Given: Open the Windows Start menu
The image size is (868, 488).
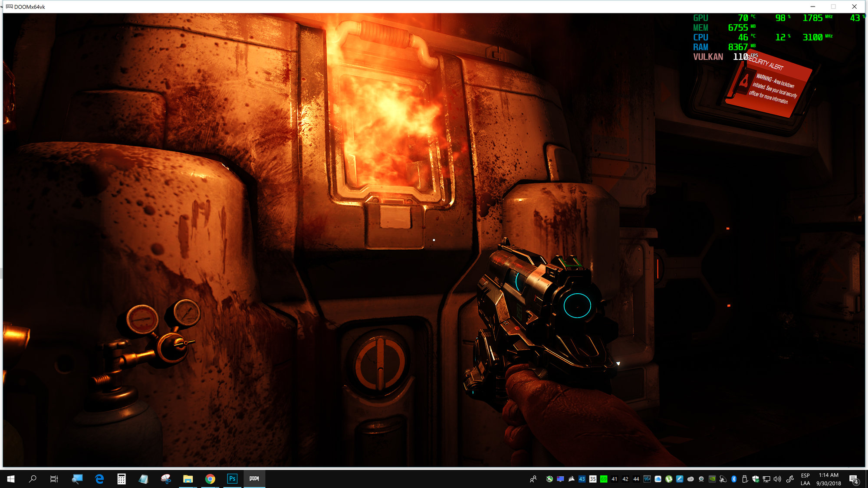Looking at the screenshot, I should (x=11, y=479).
